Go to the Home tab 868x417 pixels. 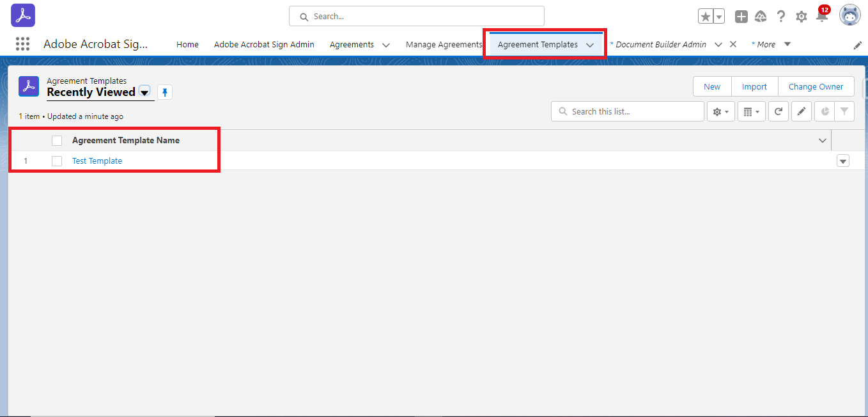[187, 44]
